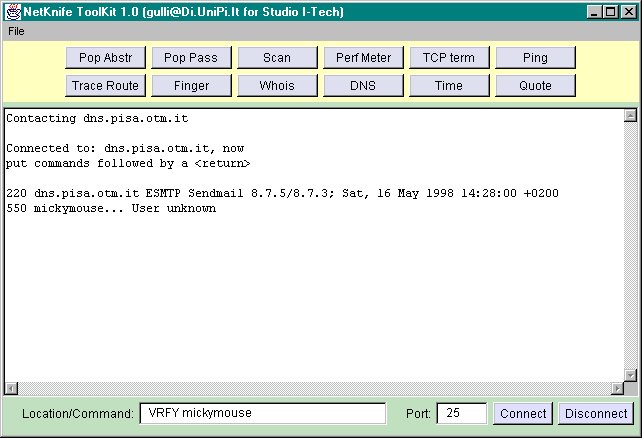Choose the Quote tool
642x438 pixels.
coord(535,86)
